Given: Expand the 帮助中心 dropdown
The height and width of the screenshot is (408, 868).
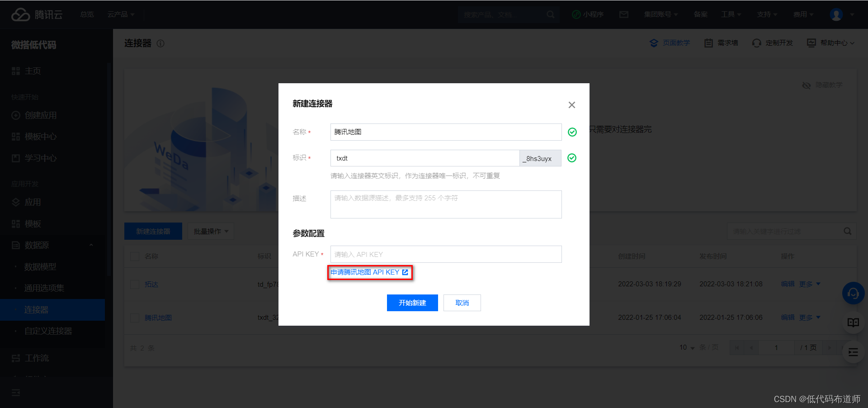Looking at the screenshot, I should click(830, 43).
